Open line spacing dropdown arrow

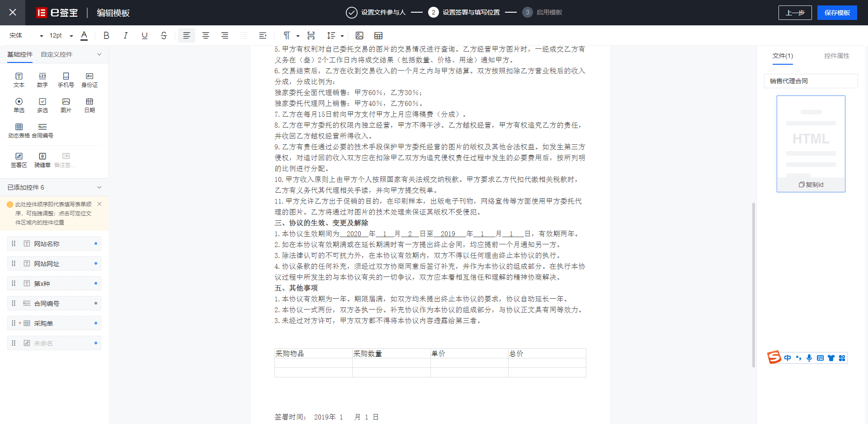coord(342,36)
